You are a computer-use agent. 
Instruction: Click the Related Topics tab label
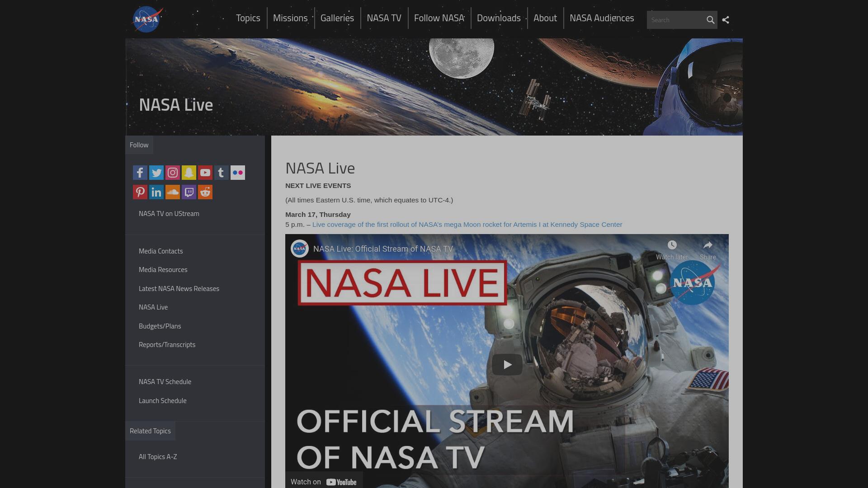point(150,431)
